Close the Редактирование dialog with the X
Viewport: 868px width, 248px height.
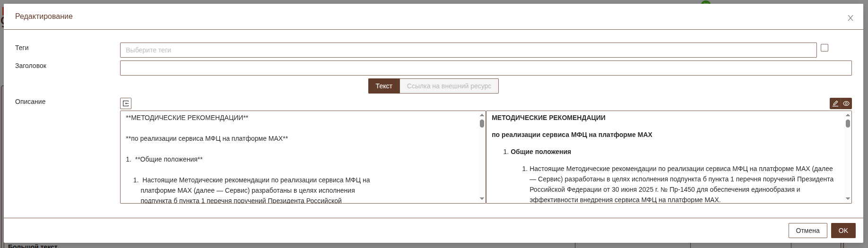[x=850, y=18]
